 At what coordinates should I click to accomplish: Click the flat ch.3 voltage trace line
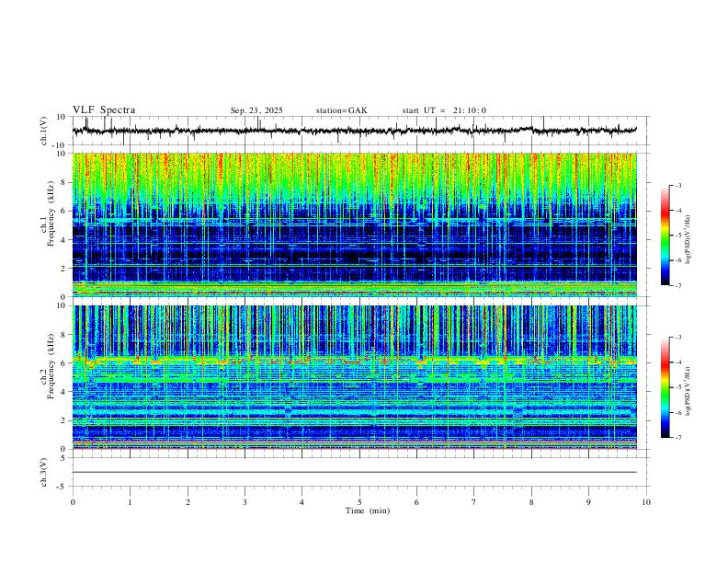355,472
